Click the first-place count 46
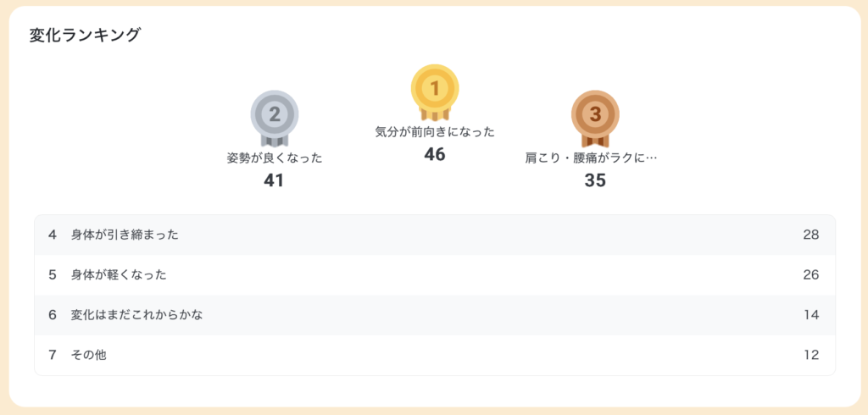 pos(435,154)
